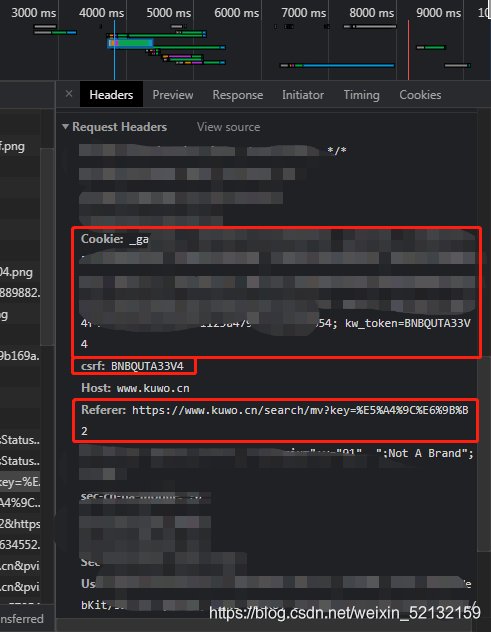Click the 9000 ms timeline marker

439,13
